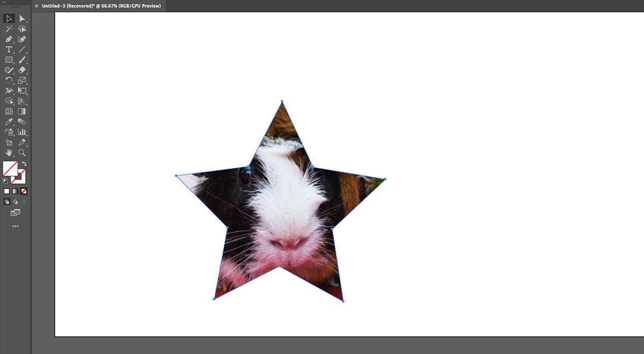
Task: Activate the Pen tool
Action: [x=9, y=39]
